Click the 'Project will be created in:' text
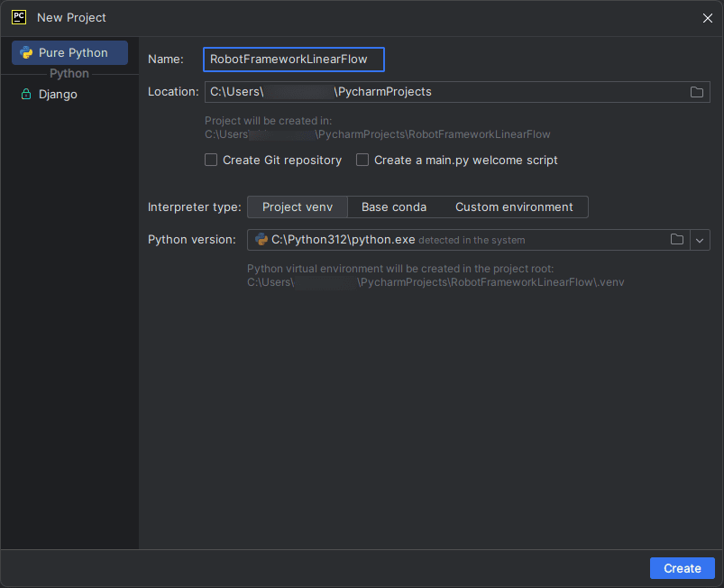The width and height of the screenshot is (724, 588). pos(269,121)
